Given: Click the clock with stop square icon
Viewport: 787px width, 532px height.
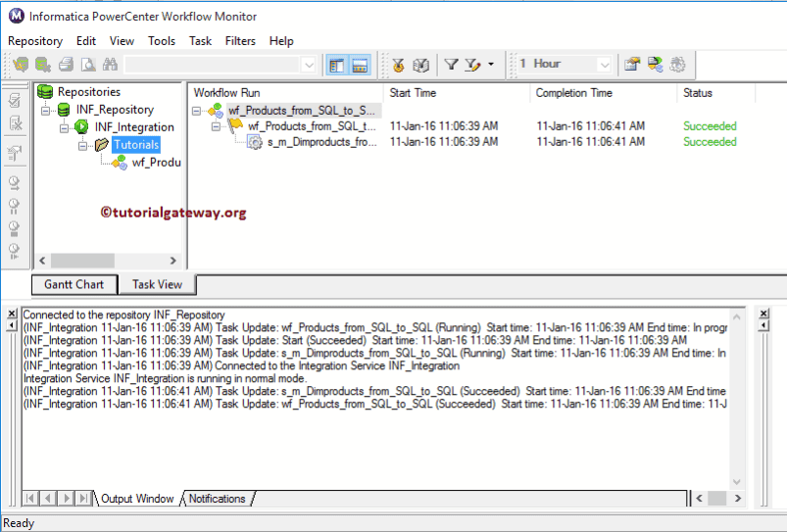Looking at the screenshot, I should tap(14, 229).
